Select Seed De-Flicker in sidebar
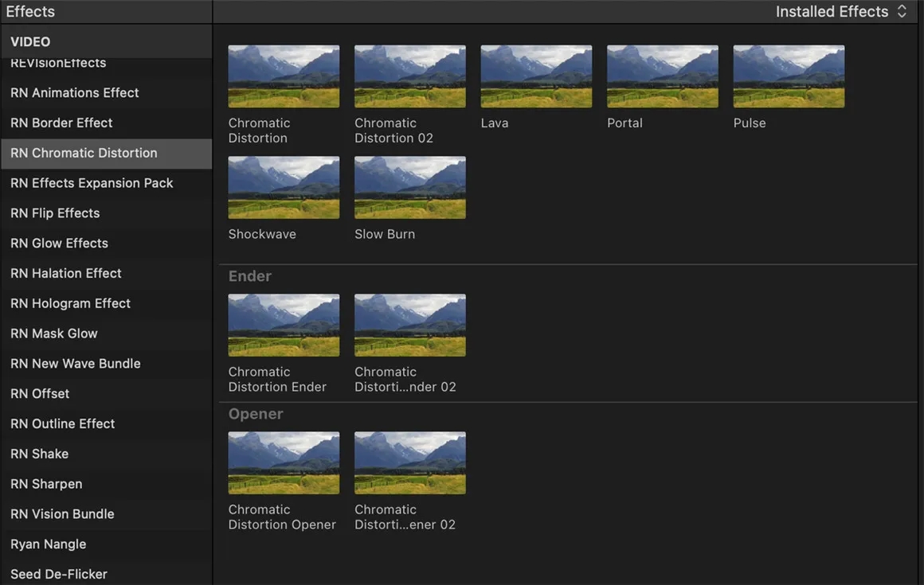The height and width of the screenshot is (585, 924). pyautogui.click(x=58, y=574)
